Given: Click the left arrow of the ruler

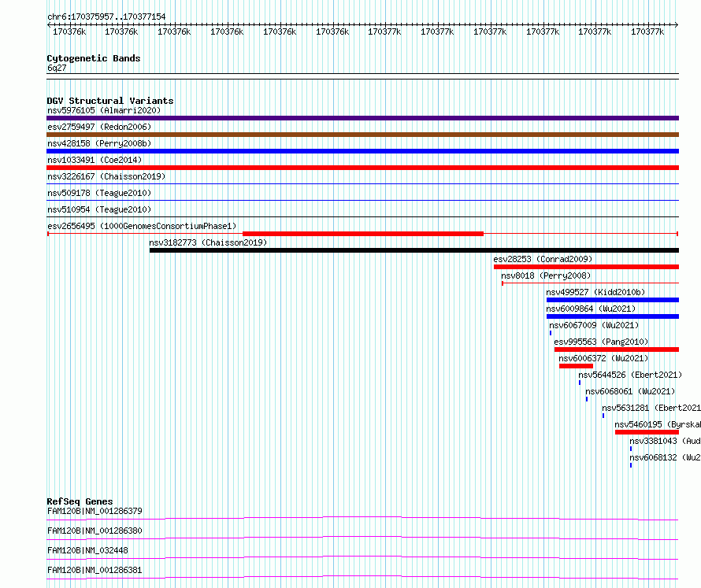Looking at the screenshot, I should 49,25.
